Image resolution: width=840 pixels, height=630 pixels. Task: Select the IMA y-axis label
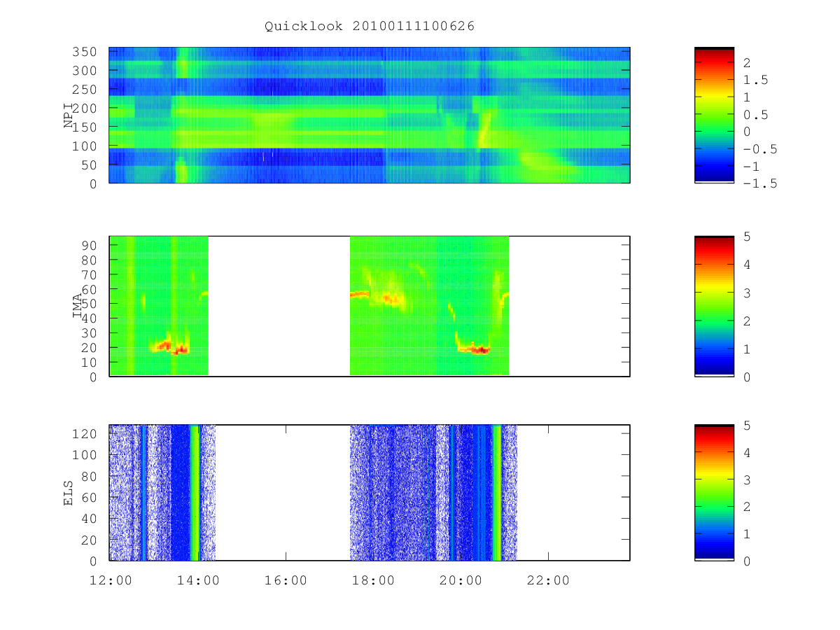click(x=78, y=307)
